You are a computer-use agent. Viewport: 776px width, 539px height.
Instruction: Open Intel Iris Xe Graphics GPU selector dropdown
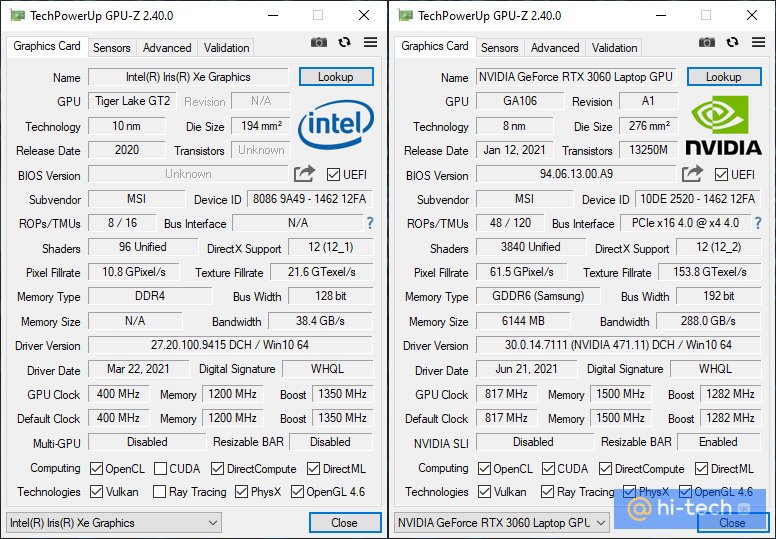[114, 523]
